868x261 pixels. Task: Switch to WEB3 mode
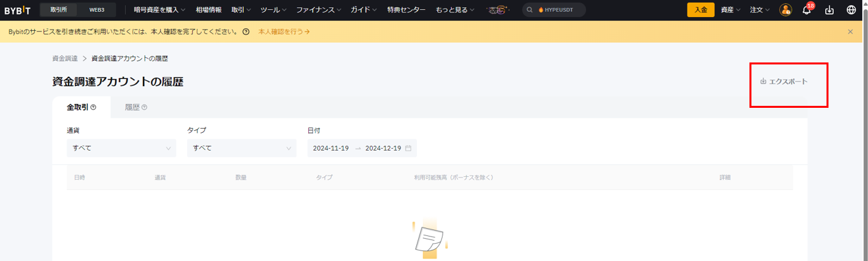click(x=97, y=10)
